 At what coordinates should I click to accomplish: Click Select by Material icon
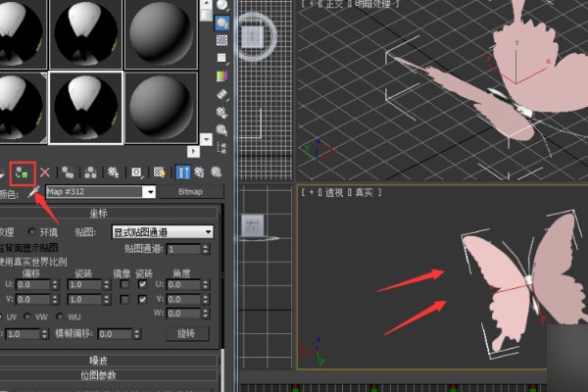222,130
